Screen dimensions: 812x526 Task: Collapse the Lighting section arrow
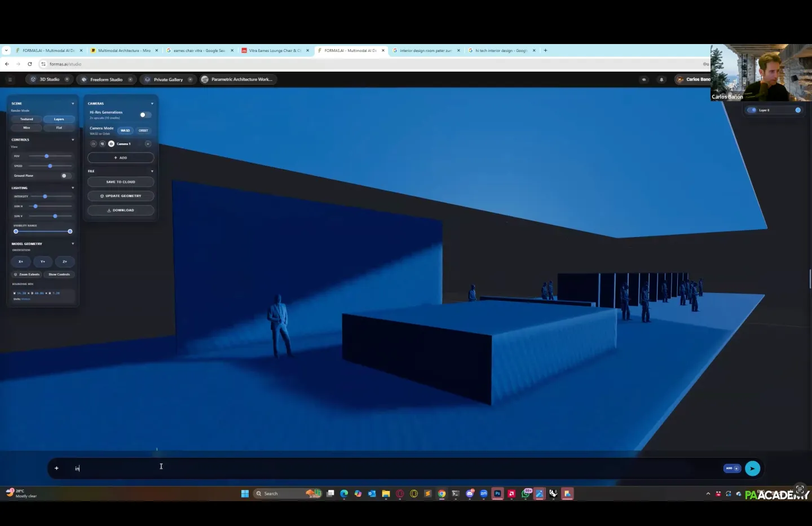[x=73, y=188]
